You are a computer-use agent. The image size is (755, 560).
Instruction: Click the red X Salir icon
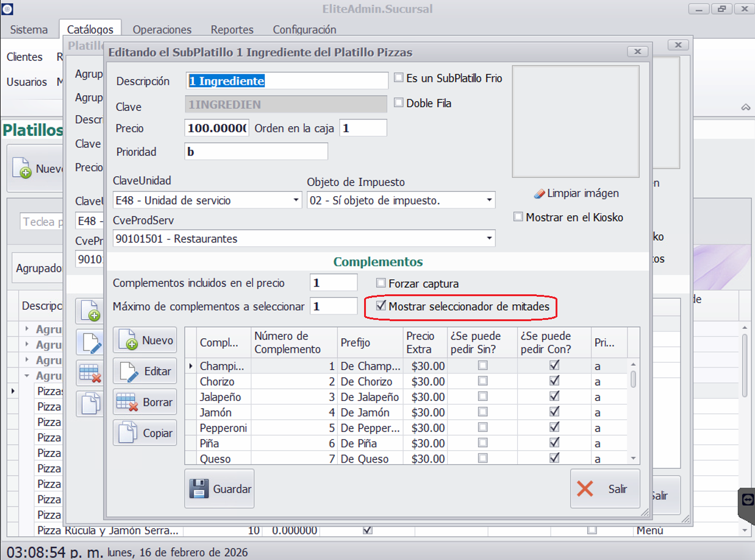(585, 489)
